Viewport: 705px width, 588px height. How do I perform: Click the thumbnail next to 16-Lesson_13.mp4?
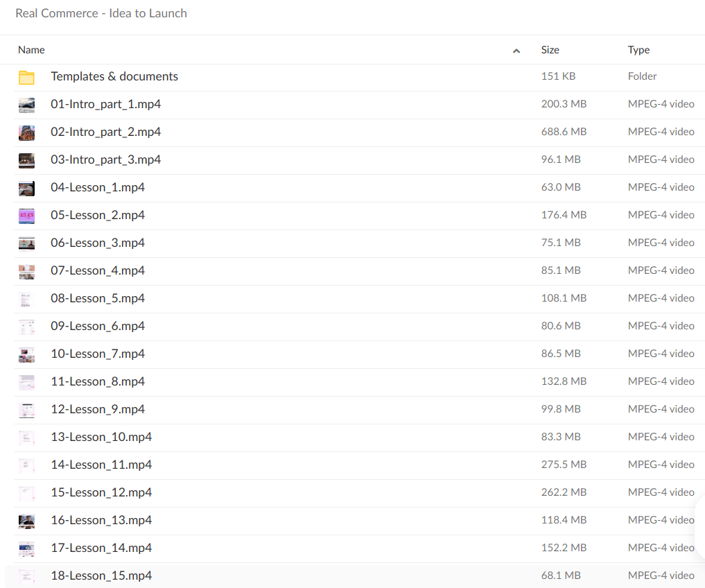pos(26,521)
